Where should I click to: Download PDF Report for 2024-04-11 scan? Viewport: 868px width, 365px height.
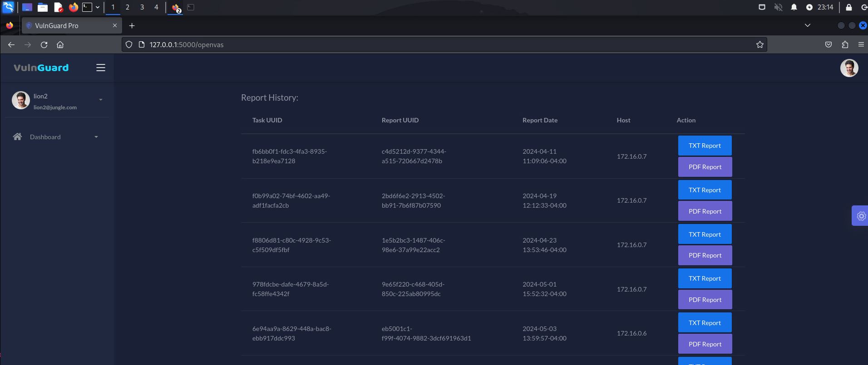point(705,167)
